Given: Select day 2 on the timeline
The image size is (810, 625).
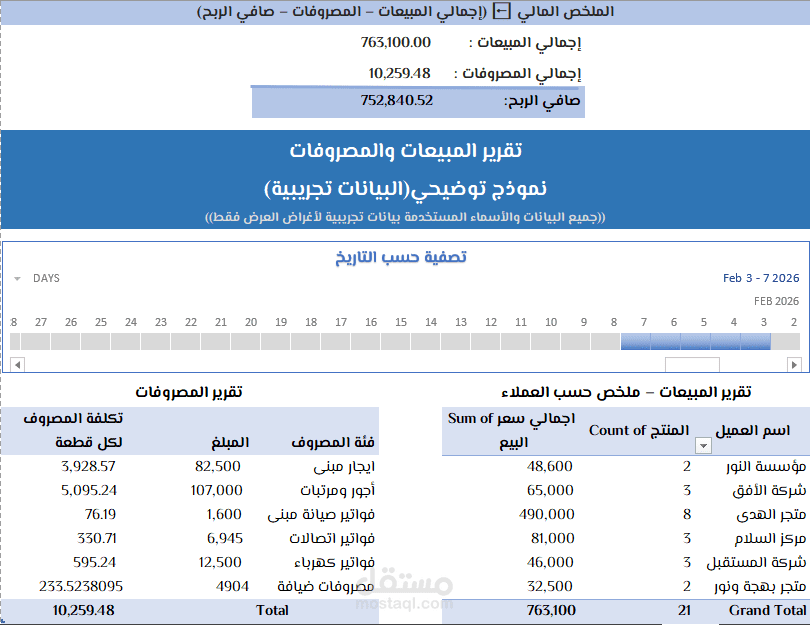Looking at the screenshot, I should coord(786,341).
